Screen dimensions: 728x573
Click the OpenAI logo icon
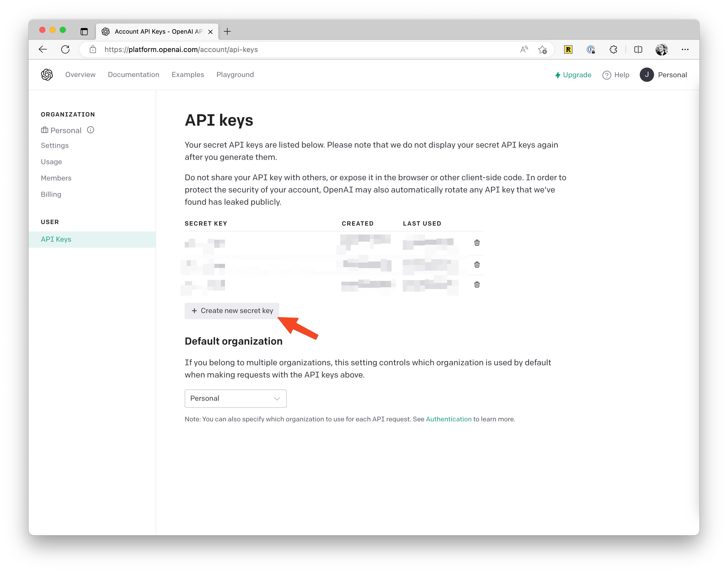[47, 74]
